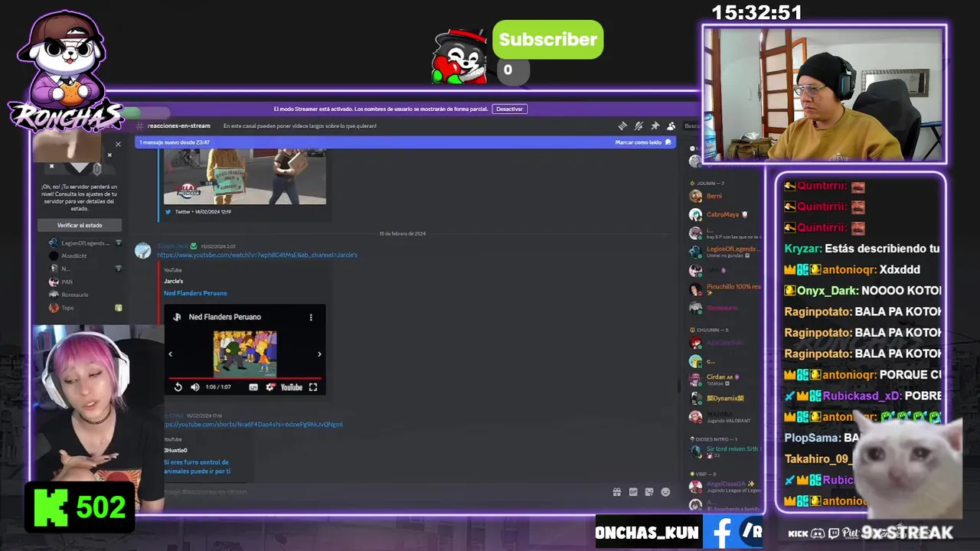
Task: Click Verificar el estado button
Action: [80, 225]
